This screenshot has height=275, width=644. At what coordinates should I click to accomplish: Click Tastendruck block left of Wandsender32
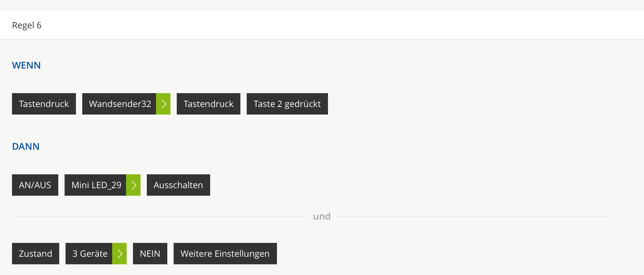pos(44,104)
